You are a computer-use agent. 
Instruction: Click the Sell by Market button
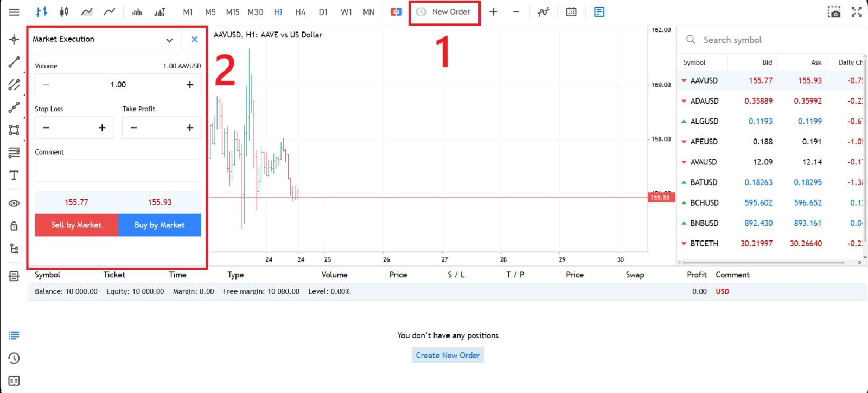pyautogui.click(x=76, y=225)
